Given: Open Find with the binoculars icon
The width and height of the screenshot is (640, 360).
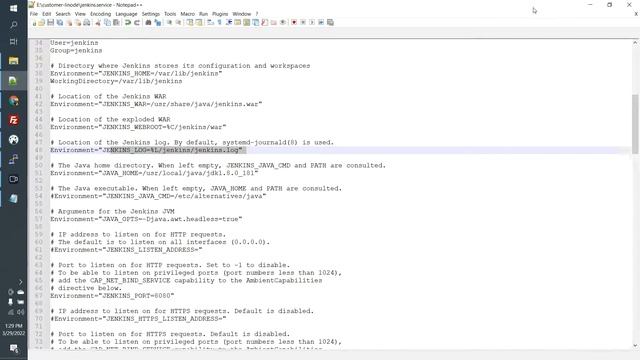Looking at the screenshot, I should point(148,23).
